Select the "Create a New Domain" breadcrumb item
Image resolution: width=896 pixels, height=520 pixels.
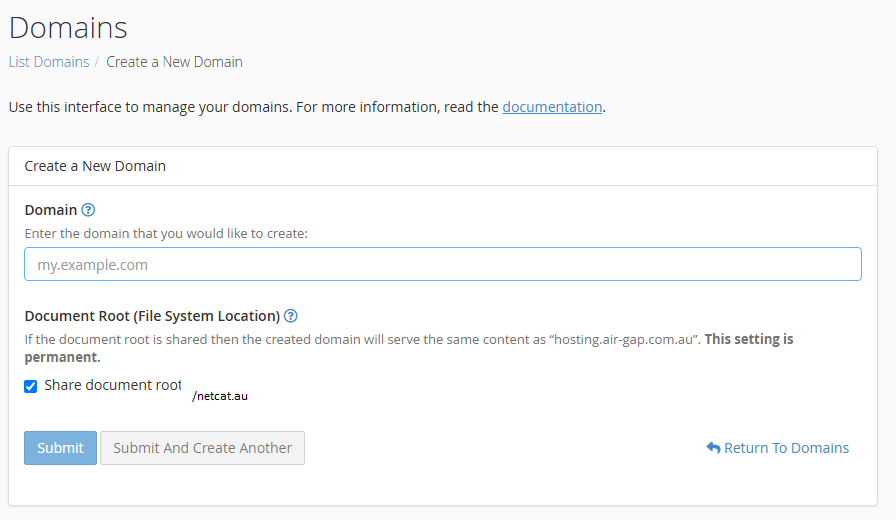point(174,62)
